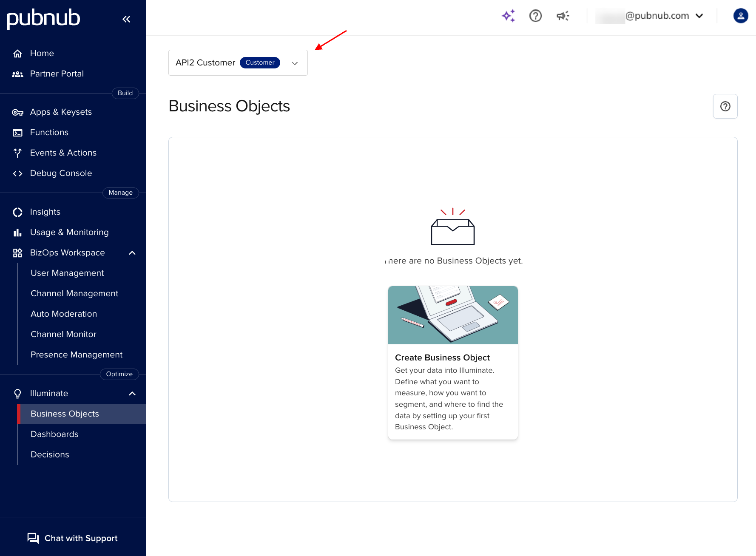Click the laptop illustration thumbnail
The height and width of the screenshot is (556, 756).
click(x=453, y=315)
